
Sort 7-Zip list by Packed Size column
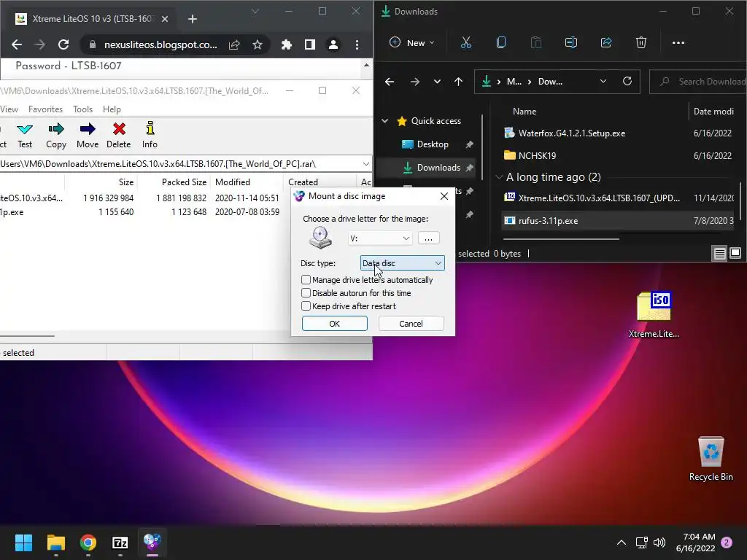point(184,182)
